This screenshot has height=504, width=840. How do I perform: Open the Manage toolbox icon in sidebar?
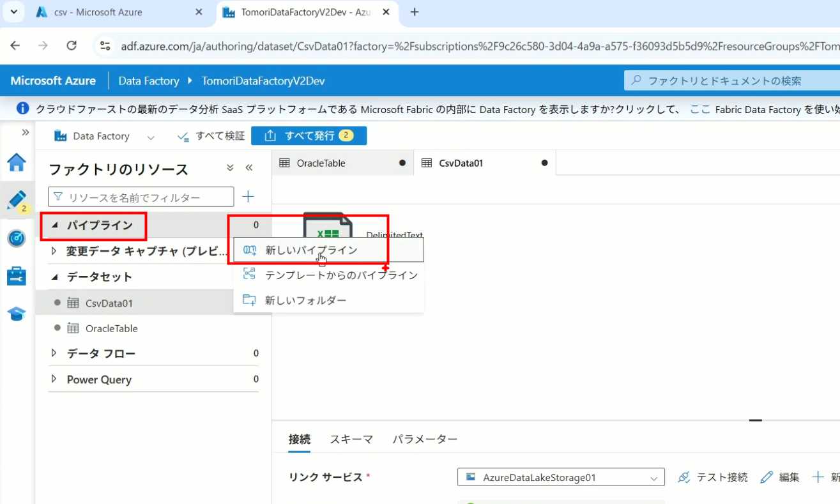point(17,276)
